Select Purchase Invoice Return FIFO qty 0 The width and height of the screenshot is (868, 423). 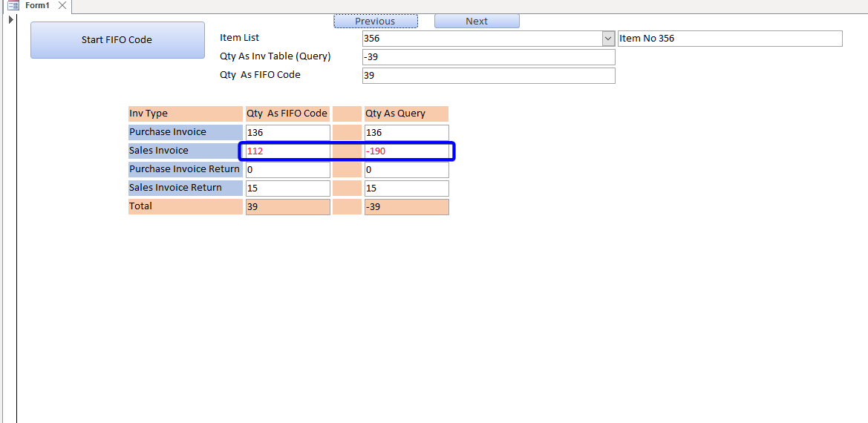(288, 170)
